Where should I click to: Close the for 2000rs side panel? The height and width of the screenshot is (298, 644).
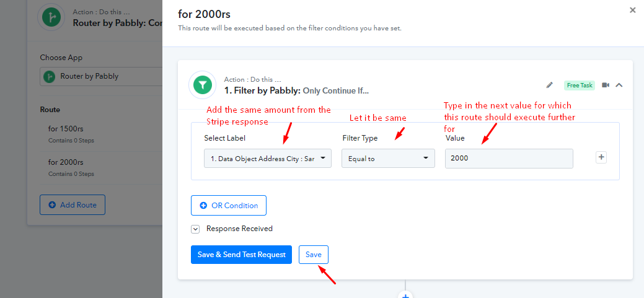(632, 11)
